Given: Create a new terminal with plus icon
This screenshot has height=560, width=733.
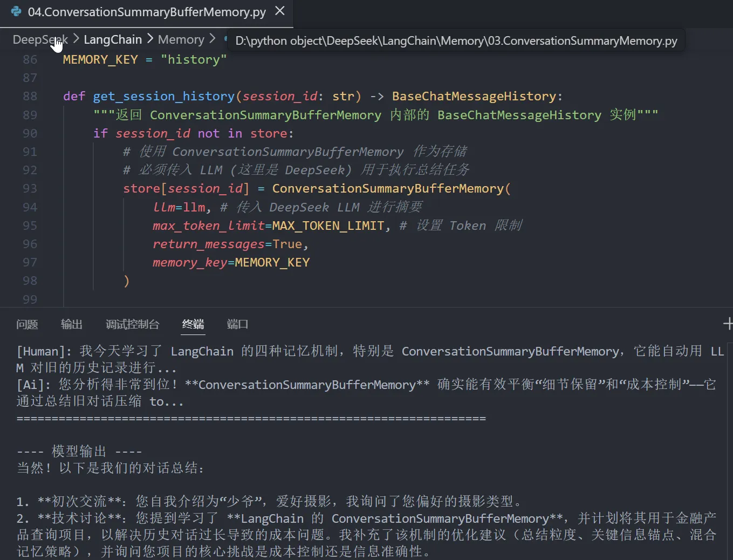Looking at the screenshot, I should tap(728, 324).
